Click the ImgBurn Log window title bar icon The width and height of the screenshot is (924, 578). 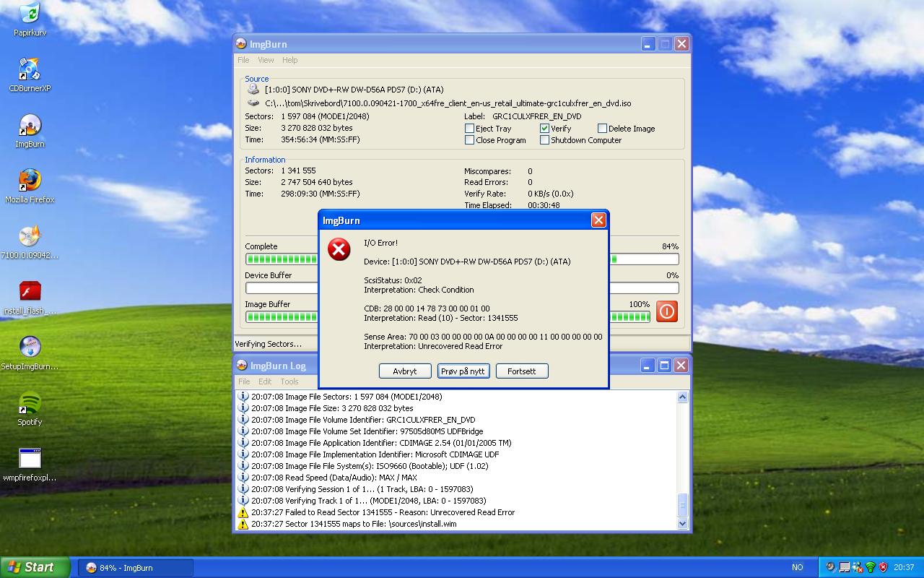click(242, 366)
